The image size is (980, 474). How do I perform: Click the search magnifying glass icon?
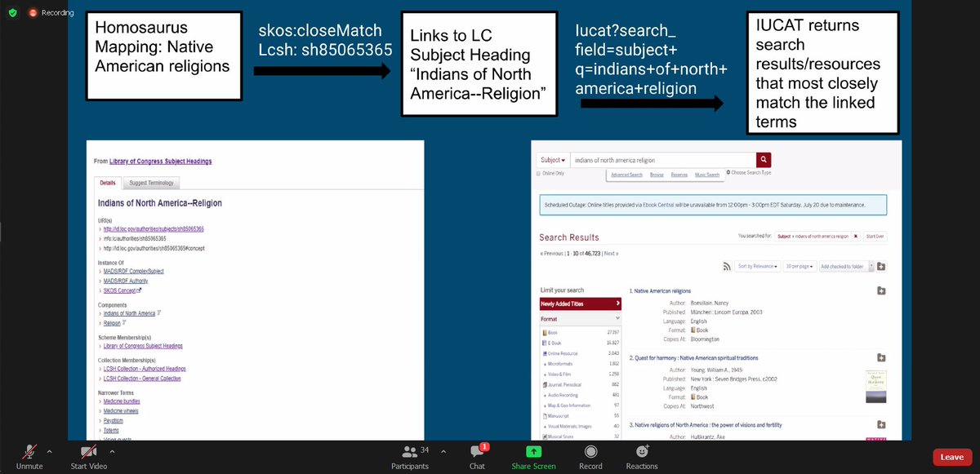coord(764,160)
